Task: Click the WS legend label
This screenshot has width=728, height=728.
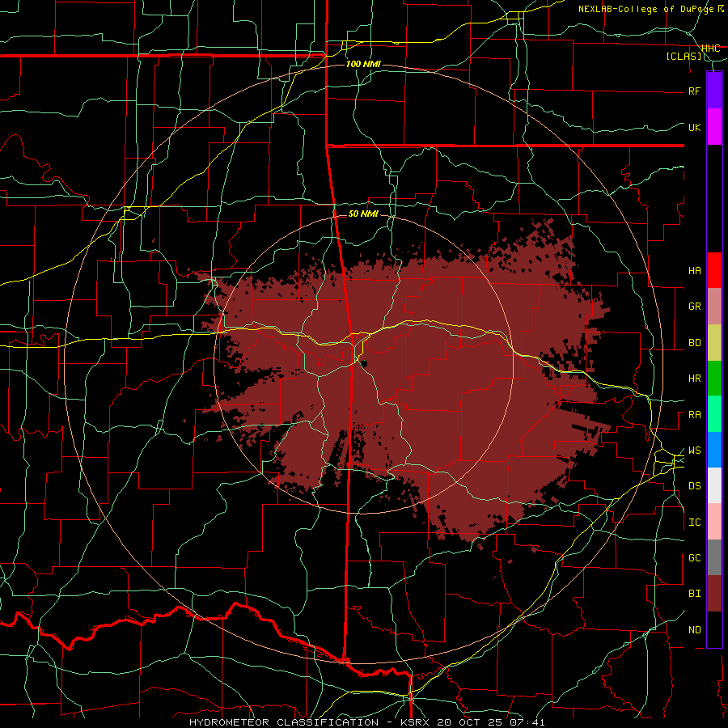Action: tap(694, 451)
